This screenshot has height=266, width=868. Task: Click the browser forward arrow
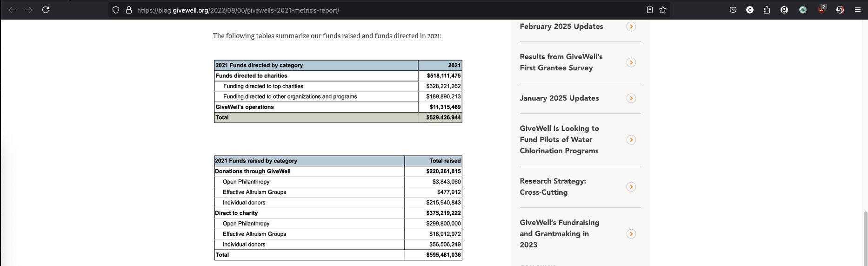tap(29, 10)
